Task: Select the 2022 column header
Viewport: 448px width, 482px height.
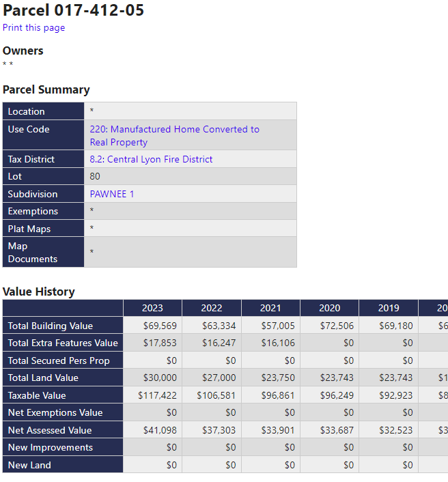Action: [x=212, y=308]
